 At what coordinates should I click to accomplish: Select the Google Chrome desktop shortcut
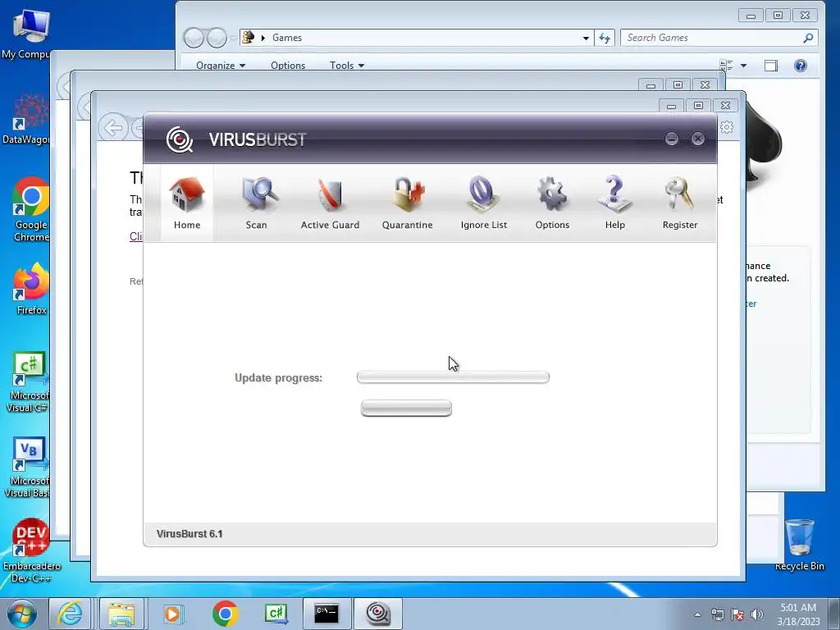coord(31,210)
